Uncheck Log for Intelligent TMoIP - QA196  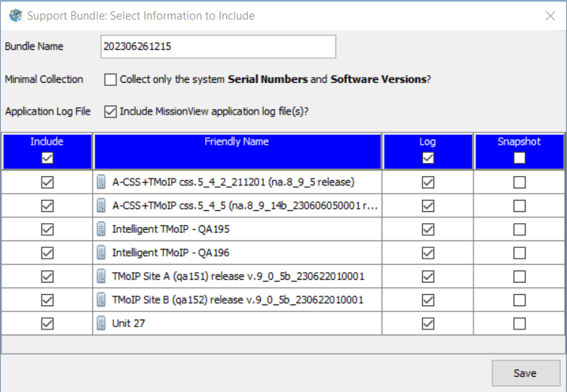tap(428, 253)
